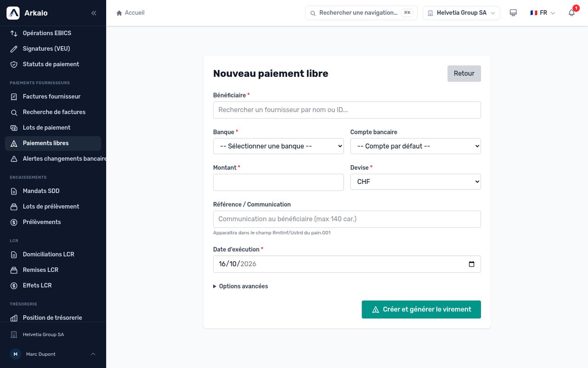
Task: Click the Recherche de factures magnifier icon
Action: pyautogui.click(x=14, y=112)
